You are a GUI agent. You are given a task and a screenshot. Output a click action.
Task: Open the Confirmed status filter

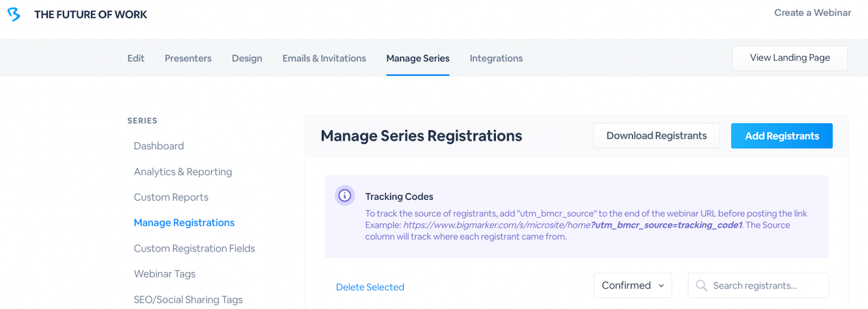(633, 286)
